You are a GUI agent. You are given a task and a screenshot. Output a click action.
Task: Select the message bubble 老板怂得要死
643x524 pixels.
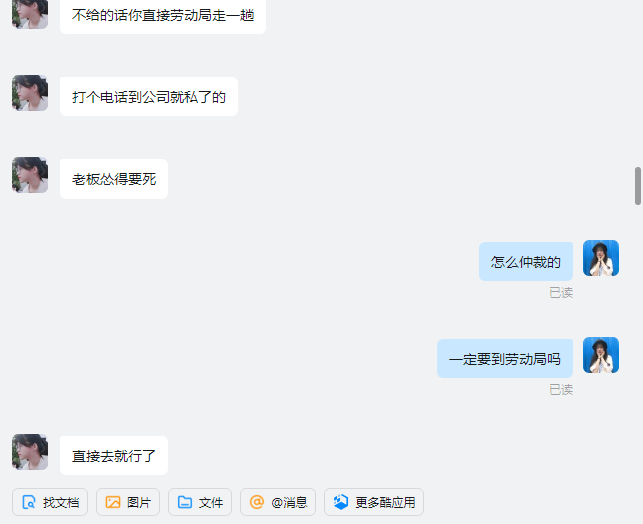click(114, 179)
